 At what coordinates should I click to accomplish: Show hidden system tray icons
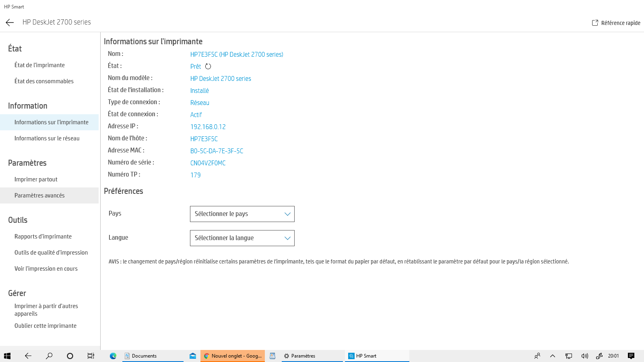[x=553, y=356]
